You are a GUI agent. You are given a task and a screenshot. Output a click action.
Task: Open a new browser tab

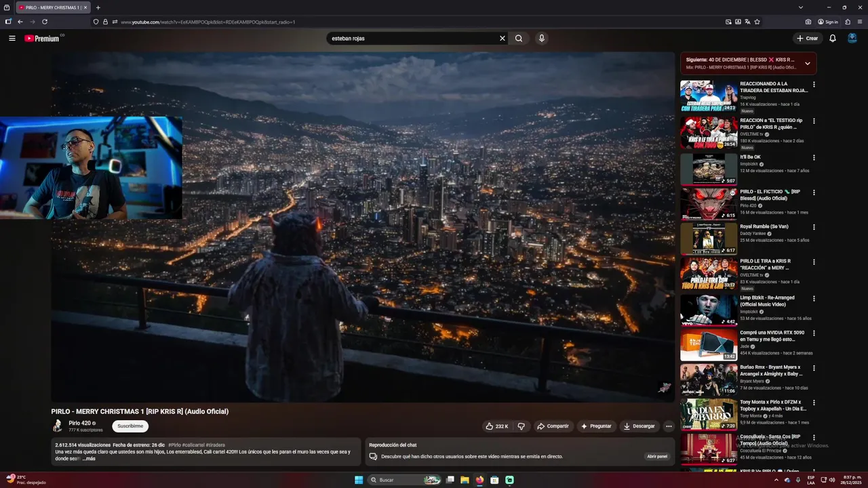[x=98, y=7]
